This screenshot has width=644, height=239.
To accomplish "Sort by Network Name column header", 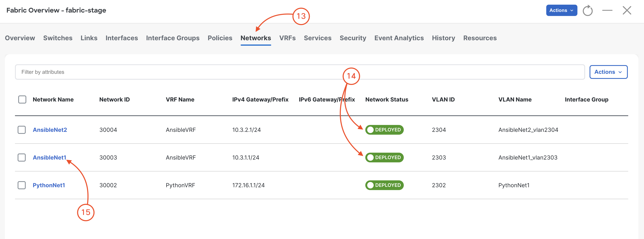I will click(x=53, y=99).
